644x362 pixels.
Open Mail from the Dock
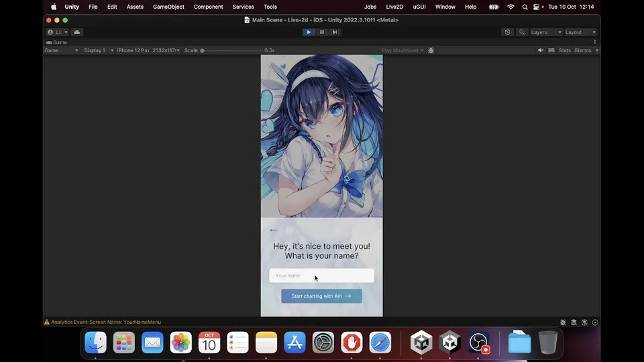click(x=152, y=343)
